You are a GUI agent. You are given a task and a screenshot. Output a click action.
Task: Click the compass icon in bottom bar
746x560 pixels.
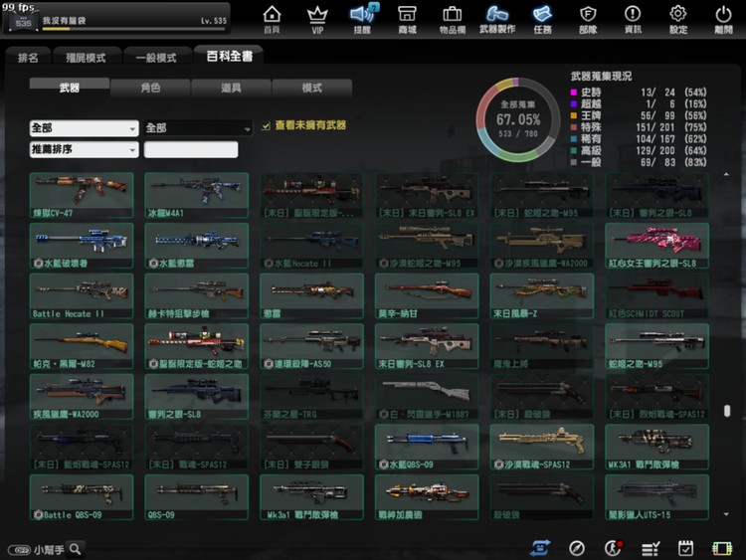pyautogui.click(x=577, y=548)
